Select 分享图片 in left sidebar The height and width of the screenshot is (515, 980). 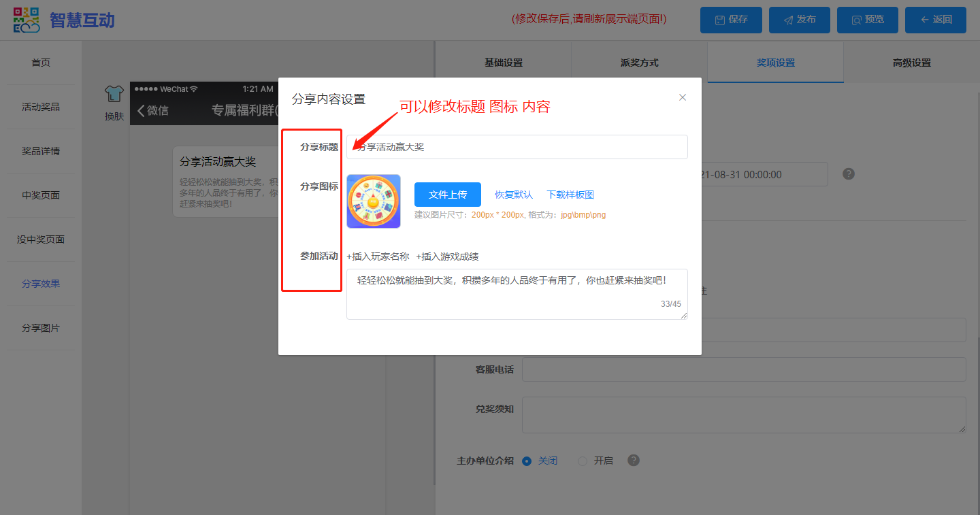tap(41, 328)
